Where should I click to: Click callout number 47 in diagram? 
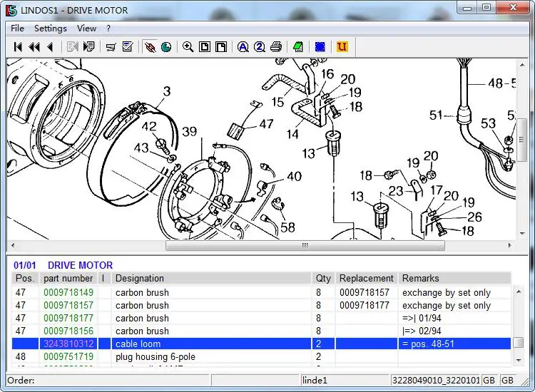point(266,124)
